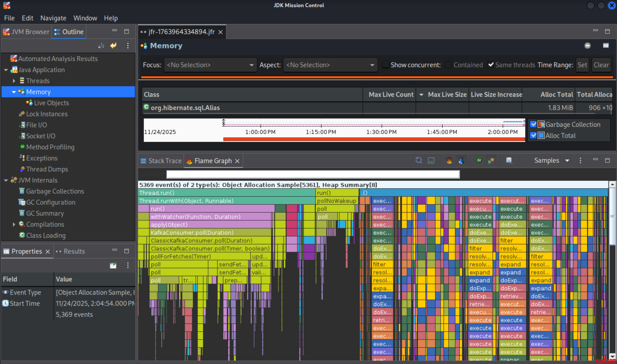Click the Memory page table view icon
The height and width of the screenshot is (364, 617).
pos(606,46)
